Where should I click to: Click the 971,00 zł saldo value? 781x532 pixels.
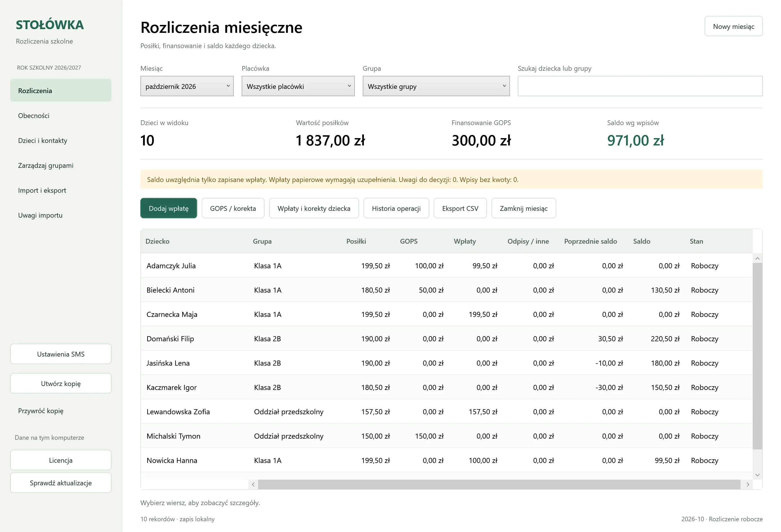(636, 140)
